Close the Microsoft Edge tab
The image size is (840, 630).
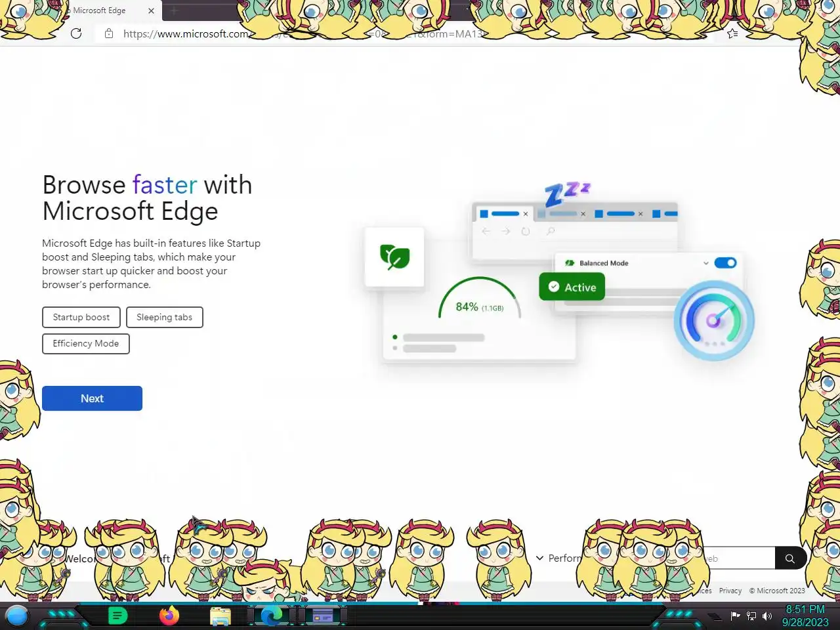(x=151, y=10)
